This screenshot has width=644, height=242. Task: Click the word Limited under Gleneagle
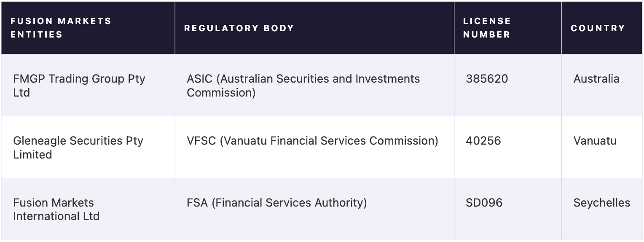[32, 155]
